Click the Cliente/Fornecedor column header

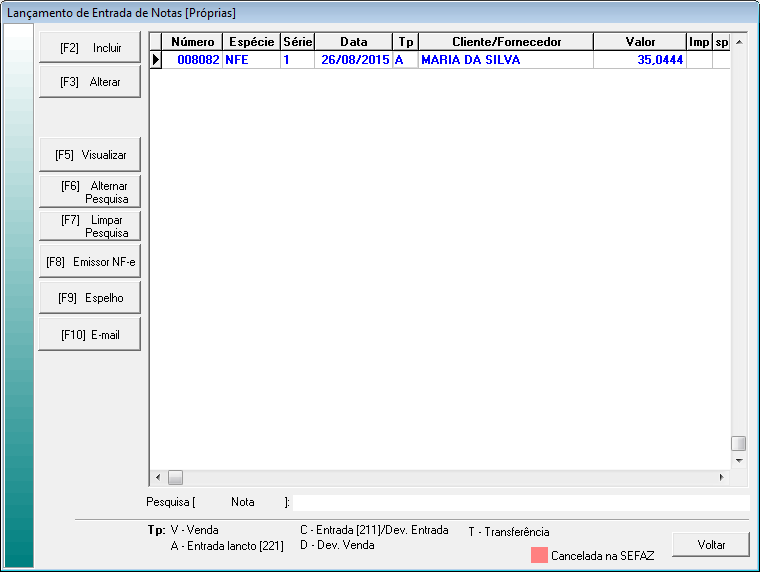505,42
